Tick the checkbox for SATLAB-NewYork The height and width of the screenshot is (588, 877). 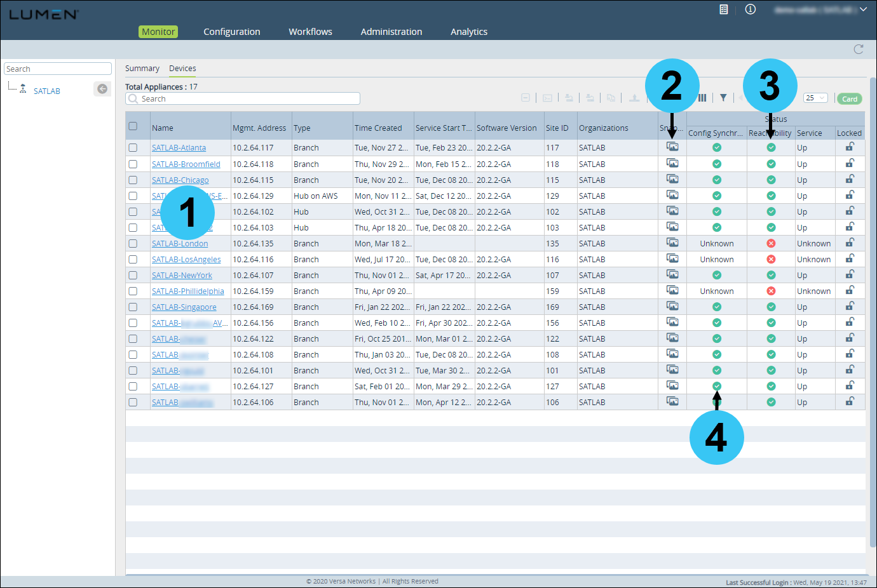tap(133, 275)
